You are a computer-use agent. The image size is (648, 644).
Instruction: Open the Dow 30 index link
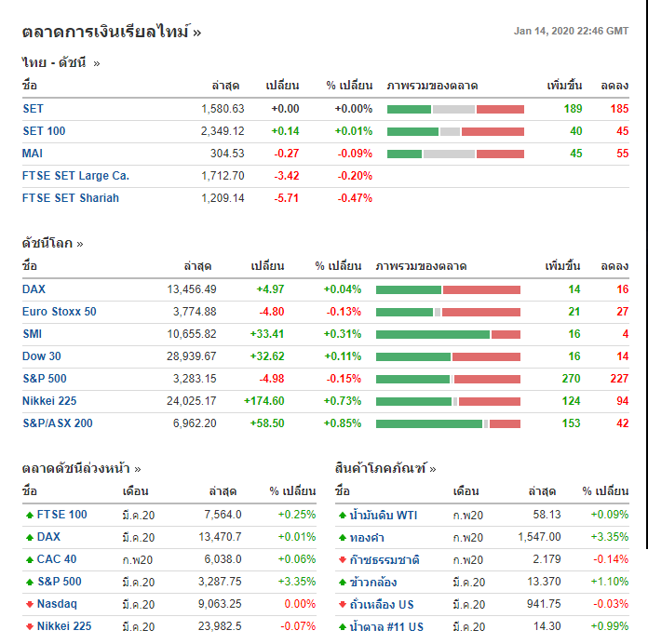pos(43,356)
